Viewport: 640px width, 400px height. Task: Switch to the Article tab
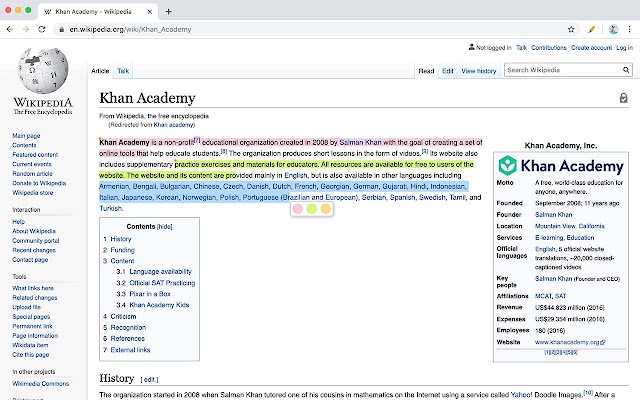[x=100, y=71]
